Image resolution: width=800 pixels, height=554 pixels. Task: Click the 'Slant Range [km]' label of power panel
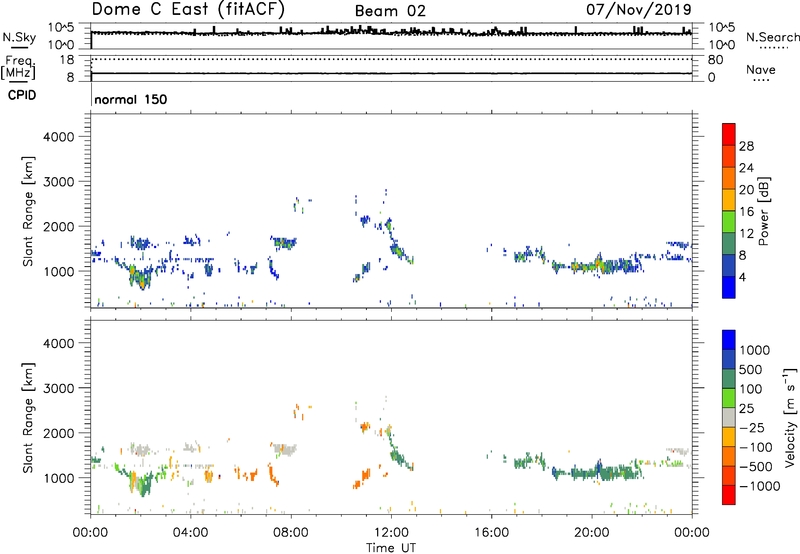[28, 211]
